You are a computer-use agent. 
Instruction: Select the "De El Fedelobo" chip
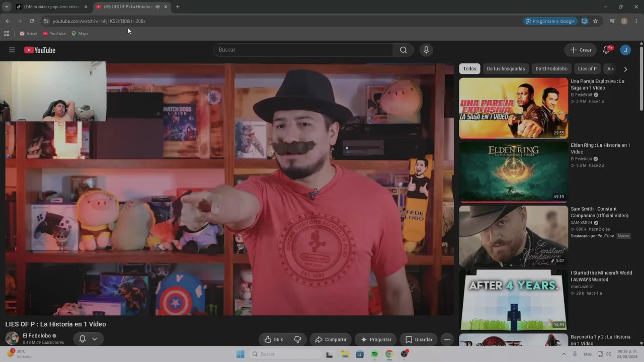(551, 69)
